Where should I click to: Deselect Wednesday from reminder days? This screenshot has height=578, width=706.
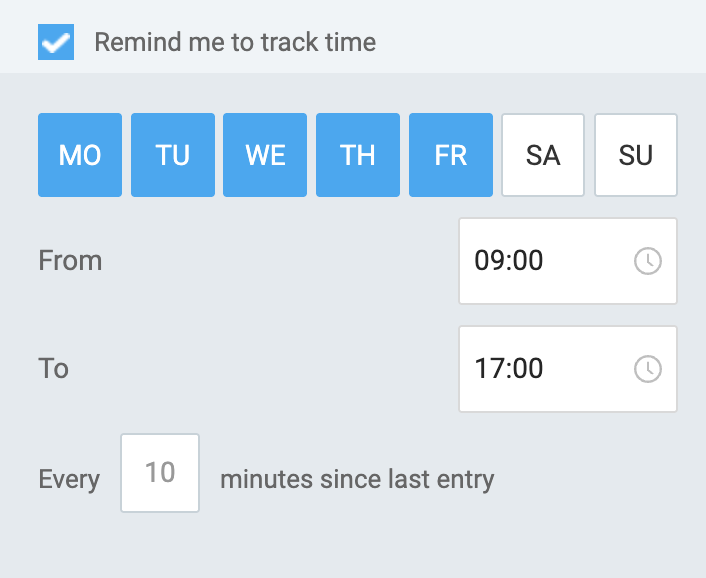[265, 155]
